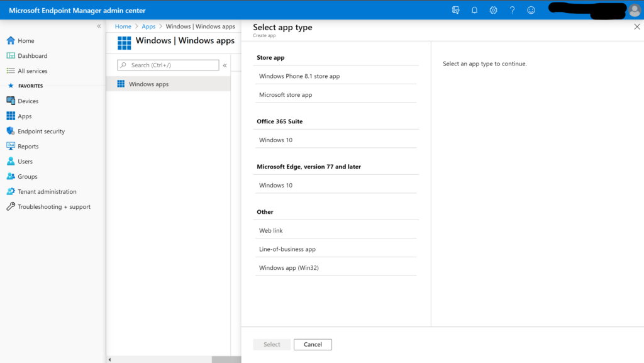The height and width of the screenshot is (363, 644).
Task: Choose Windows 10 under Microsoft Edge
Action: (336, 185)
